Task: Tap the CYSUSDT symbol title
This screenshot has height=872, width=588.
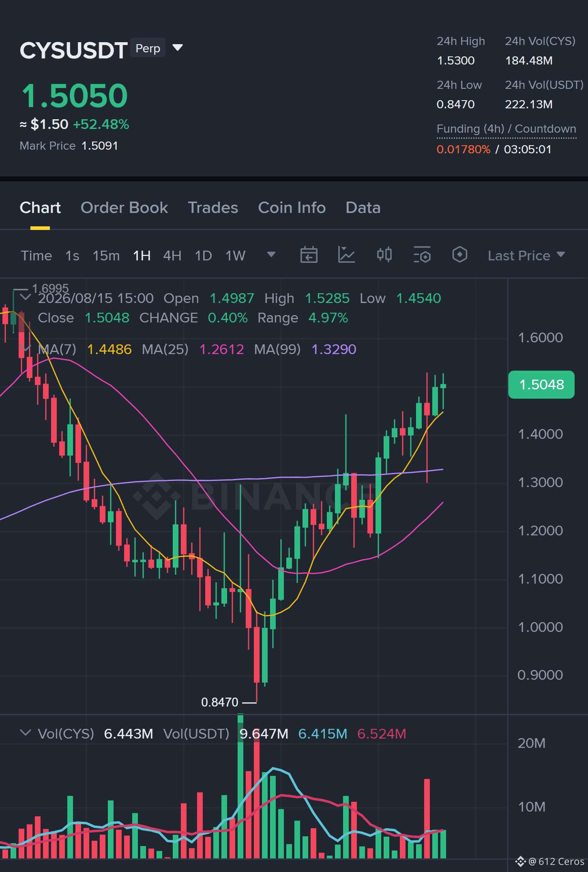Action: (x=74, y=50)
